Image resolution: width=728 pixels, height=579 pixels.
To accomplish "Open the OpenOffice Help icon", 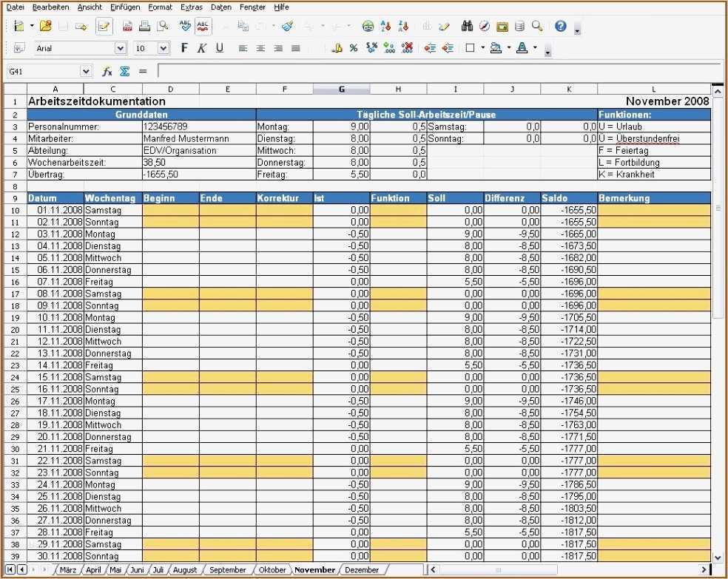I will coord(560,27).
